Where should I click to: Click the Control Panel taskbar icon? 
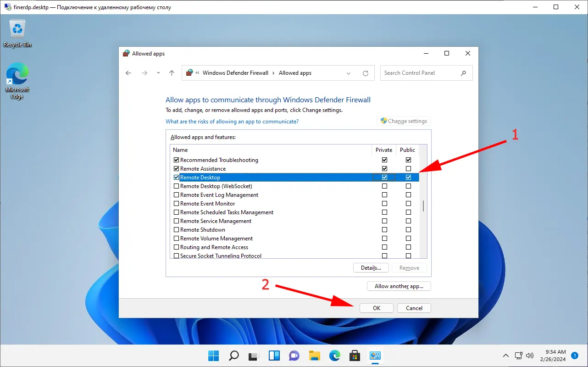click(375, 356)
